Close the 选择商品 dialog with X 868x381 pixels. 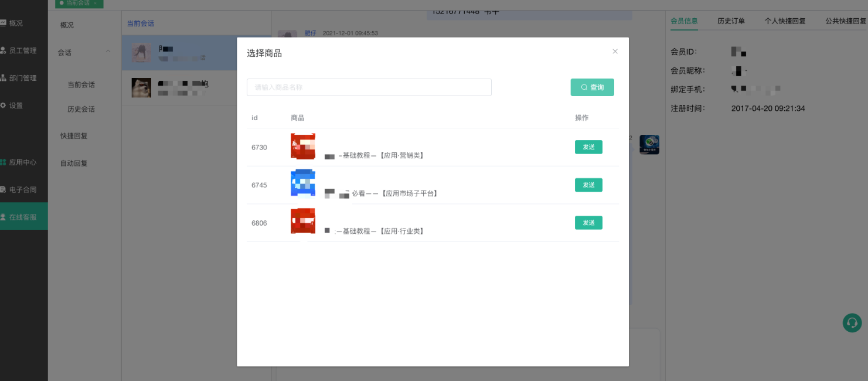pos(615,52)
